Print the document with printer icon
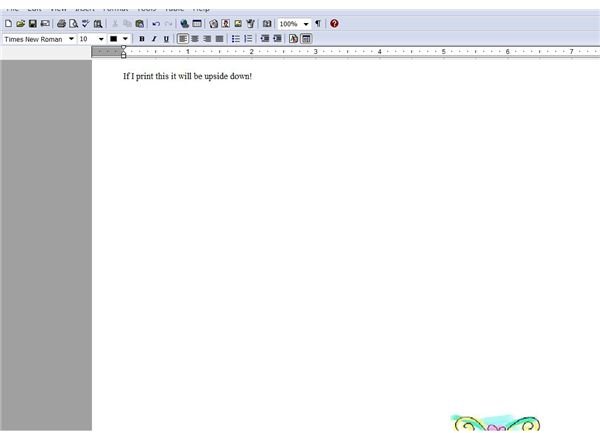Viewport: 600px width, 433px height. [x=61, y=24]
